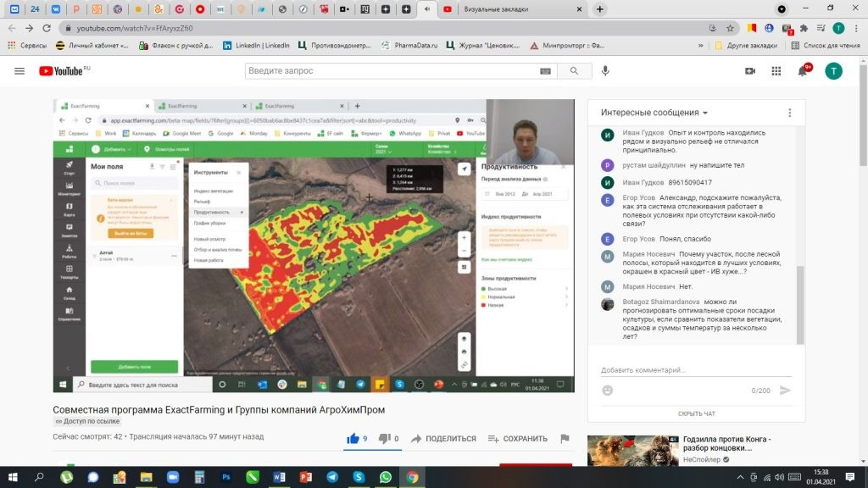Click the youtube.com address bar

(387, 28)
